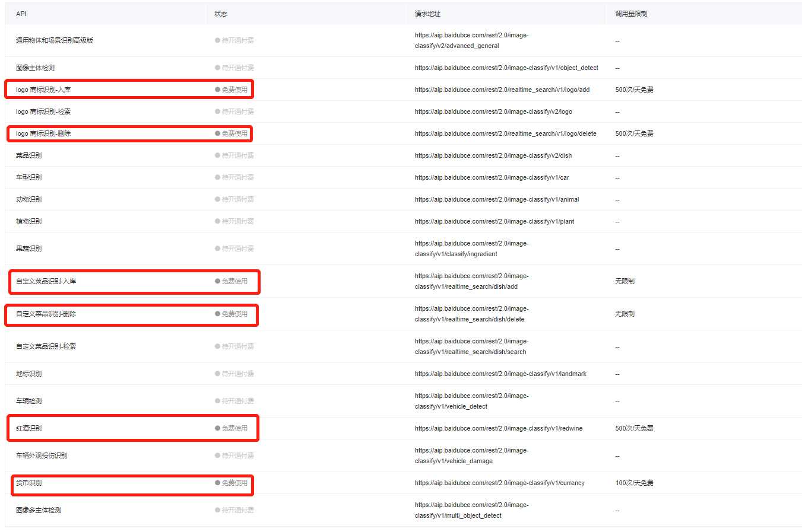Click the vehicle_detect request URL
The height and width of the screenshot is (532, 802).
[x=471, y=401]
